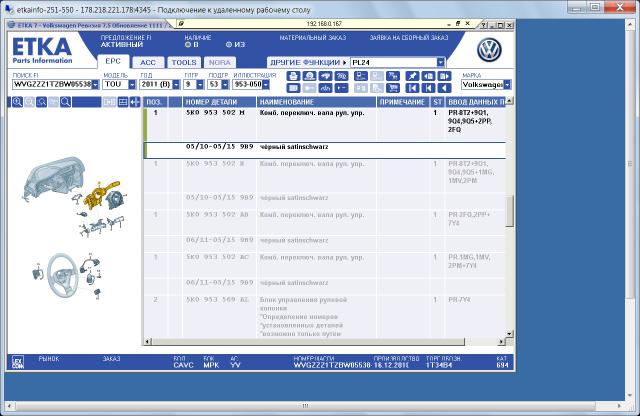This screenshot has height=416, width=640.
Task: Open the ГОД dropdown showing 2011 (B)
Action: pos(176,85)
